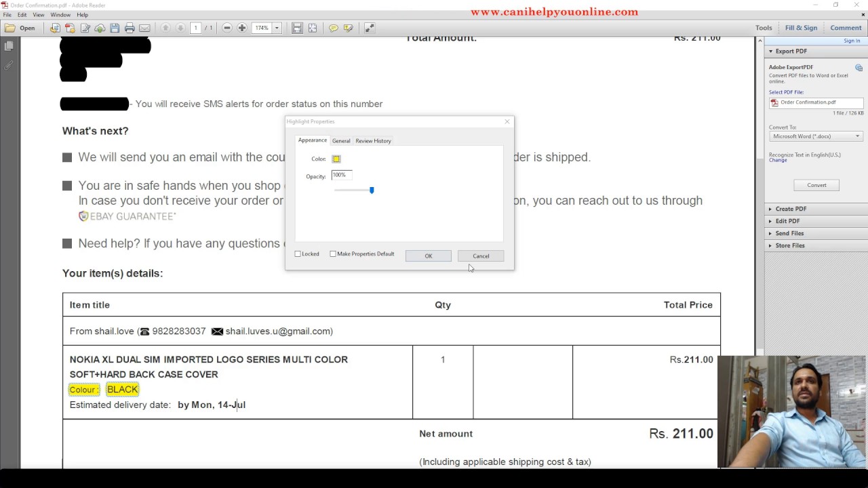
Task: Collapse the Export PDF section
Action: (x=770, y=52)
